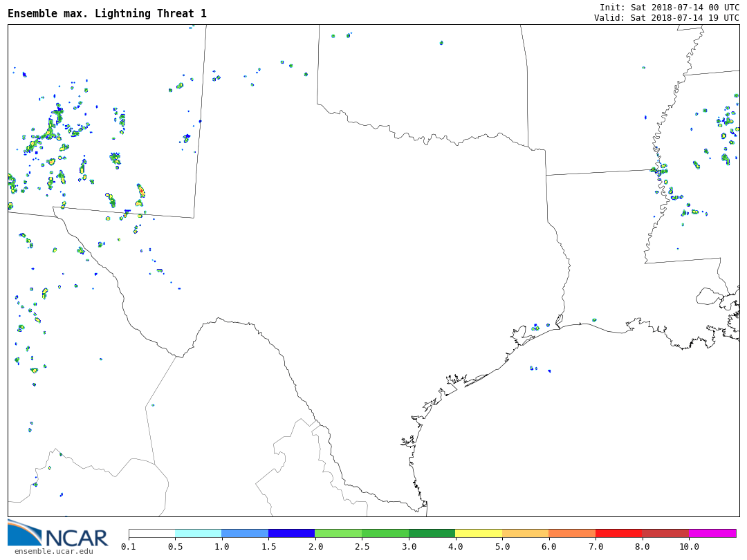
Task: Click the white 0.1–0.5 colorbar segment
Action: [152, 533]
